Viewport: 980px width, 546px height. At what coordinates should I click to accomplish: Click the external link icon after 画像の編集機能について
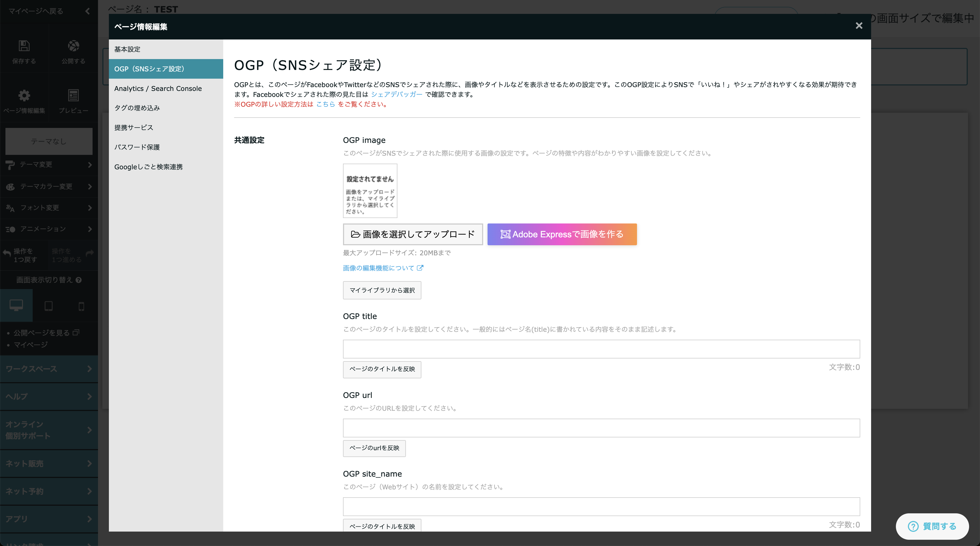(420, 268)
